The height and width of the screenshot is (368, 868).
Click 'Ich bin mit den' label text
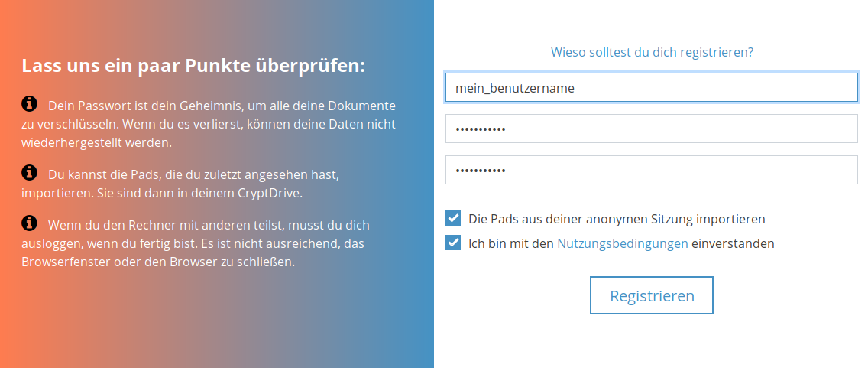(511, 243)
